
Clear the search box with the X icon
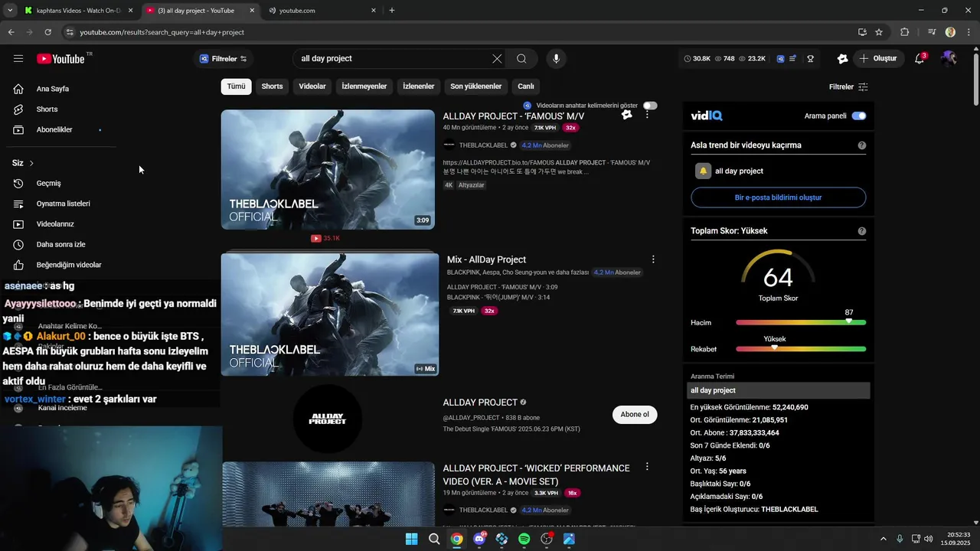click(x=497, y=59)
